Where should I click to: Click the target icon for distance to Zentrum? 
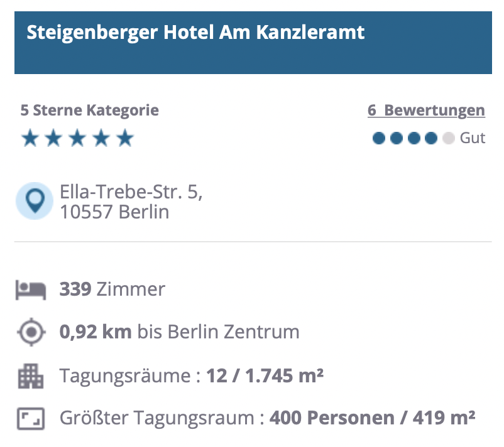coord(31,332)
